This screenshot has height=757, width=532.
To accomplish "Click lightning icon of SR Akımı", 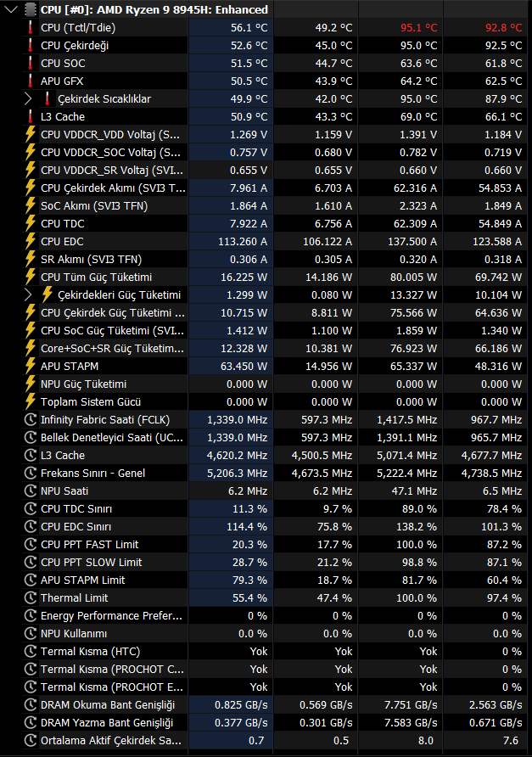I will (30, 259).
